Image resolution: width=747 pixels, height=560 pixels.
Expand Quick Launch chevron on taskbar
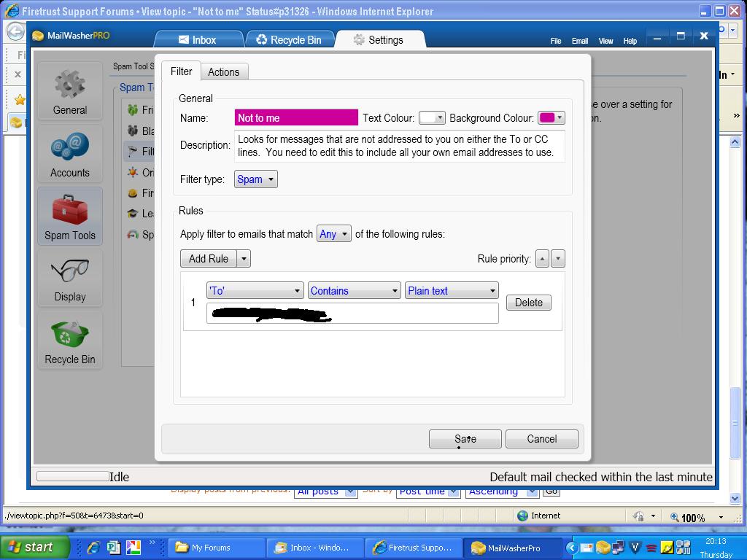click(x=152, y=542)
